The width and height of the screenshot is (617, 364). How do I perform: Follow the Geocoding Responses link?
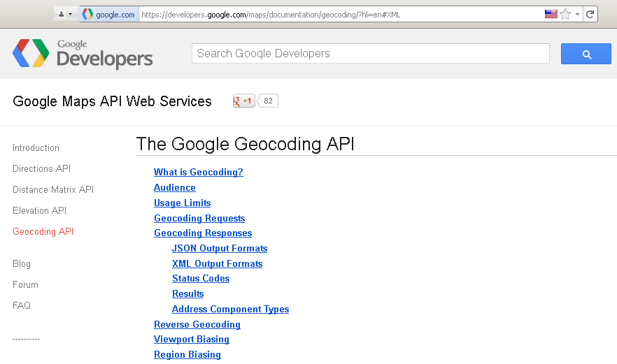click(203, 233)
